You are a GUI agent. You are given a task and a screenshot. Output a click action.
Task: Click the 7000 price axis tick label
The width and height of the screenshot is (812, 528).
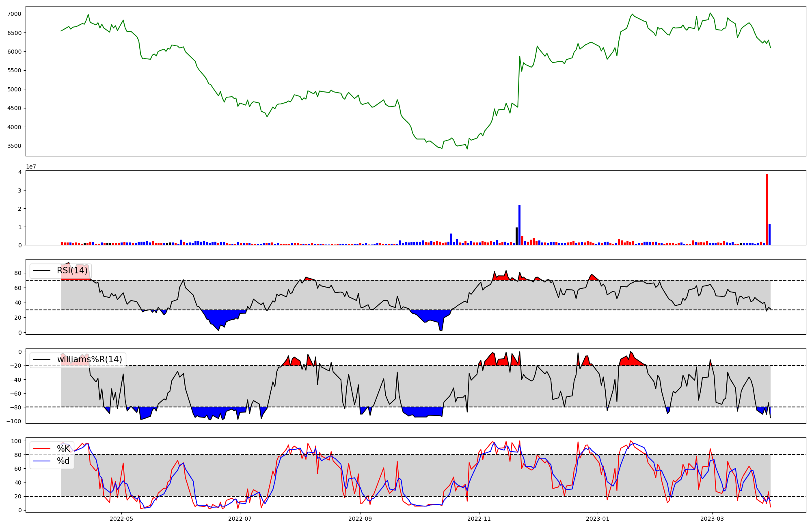coord(15,14)
